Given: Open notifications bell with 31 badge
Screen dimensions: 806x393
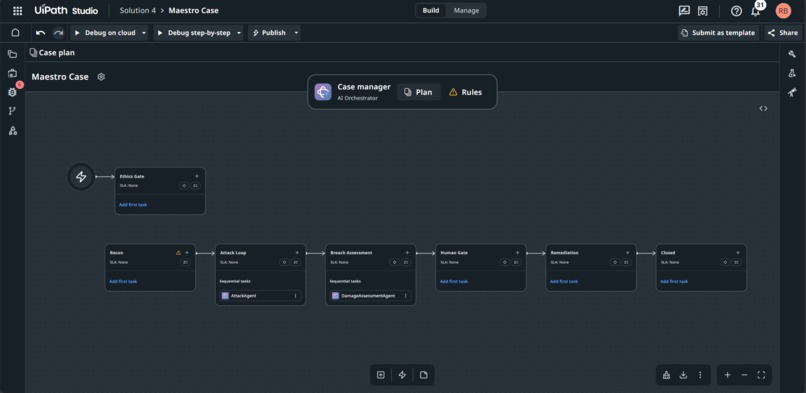Looking at the screenshot, I should [756, 11].
